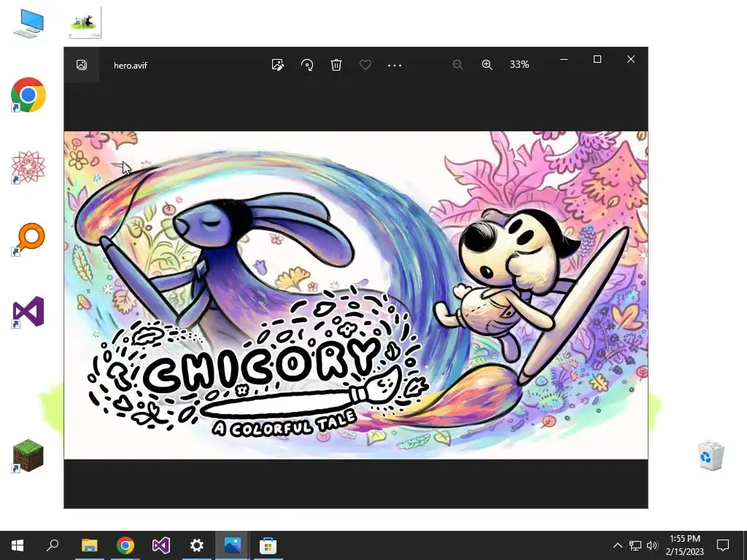Open the Photos gallery view icon
This screenshot has width=747, height=560.
pyautogui.click(x=82, y=65)
